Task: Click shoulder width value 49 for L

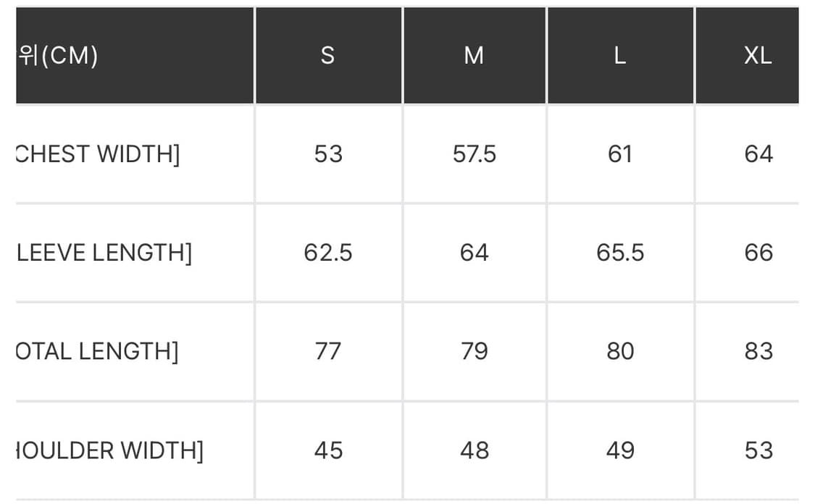Action: click(620, 450)
